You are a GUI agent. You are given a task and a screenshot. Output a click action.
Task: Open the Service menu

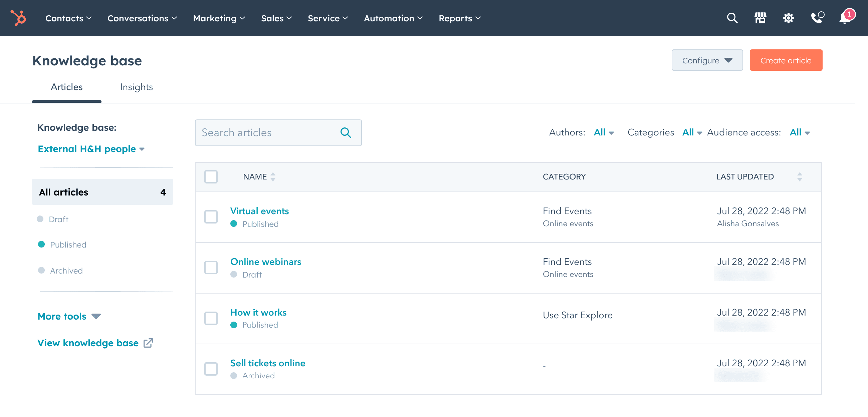(x=328, y=18)
